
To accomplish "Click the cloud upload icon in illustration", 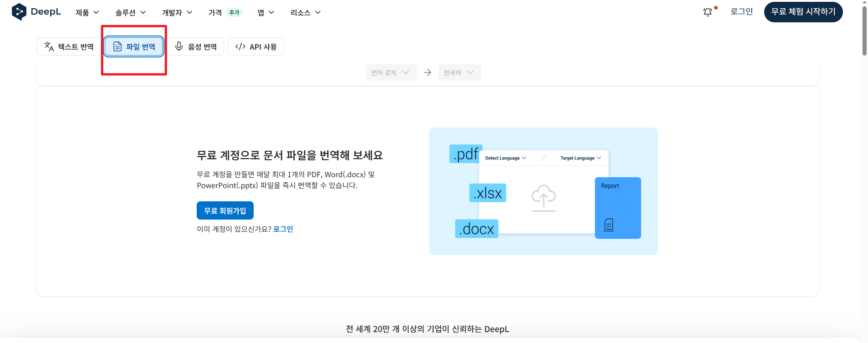I will [x=544, y=198].
